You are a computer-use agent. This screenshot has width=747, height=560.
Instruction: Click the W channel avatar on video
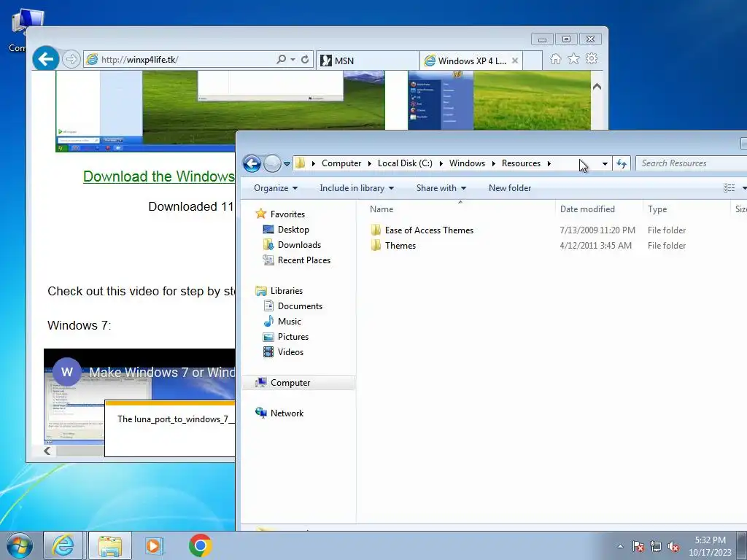pos(67,372)
